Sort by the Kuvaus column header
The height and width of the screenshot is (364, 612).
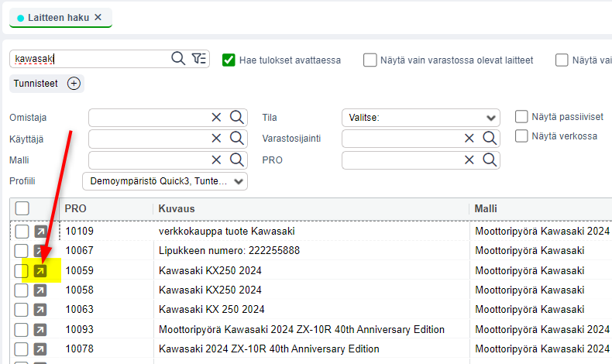[x=177, y=209]
